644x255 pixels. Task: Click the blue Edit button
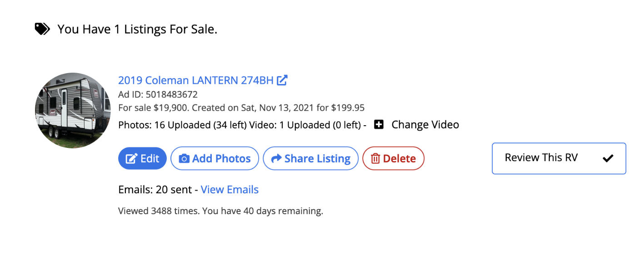(142, 158)
